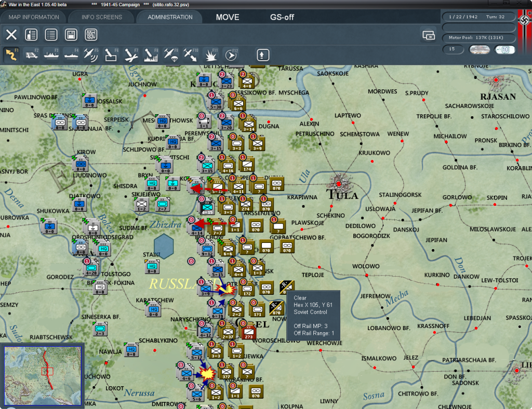Viewport: 532px width, 409px height.
Task: Click the Kirow town label
Action: [x=86, y=152]
